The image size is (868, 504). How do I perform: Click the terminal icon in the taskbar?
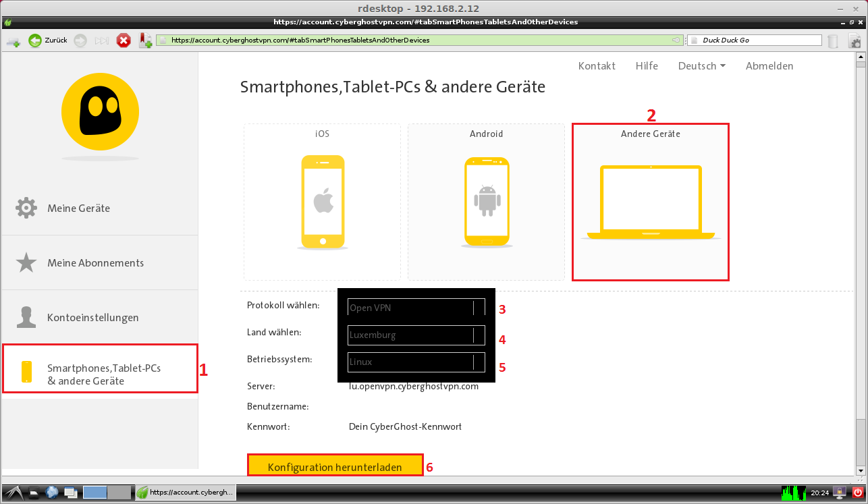(x=35, y=493)
